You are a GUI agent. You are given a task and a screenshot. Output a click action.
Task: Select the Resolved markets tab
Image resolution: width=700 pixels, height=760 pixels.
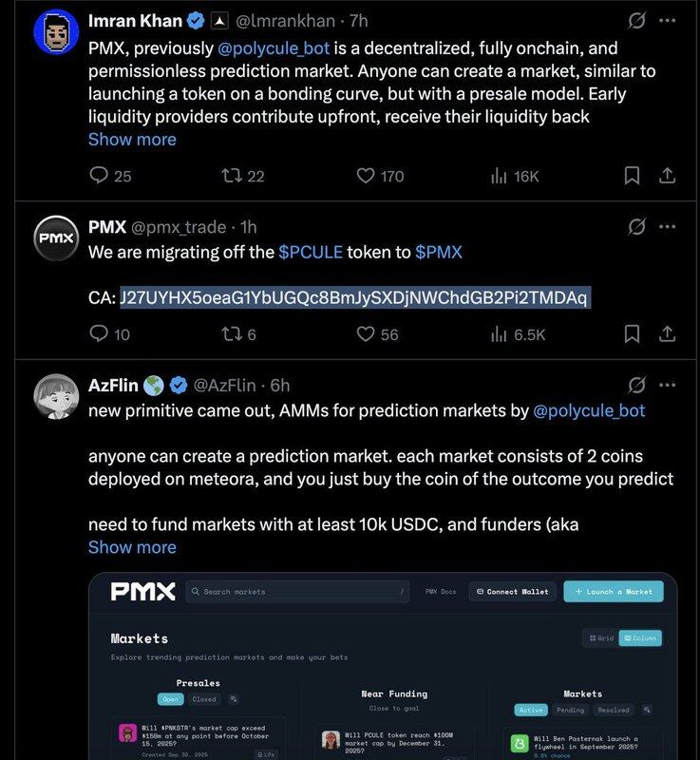(x=614, y=710)
